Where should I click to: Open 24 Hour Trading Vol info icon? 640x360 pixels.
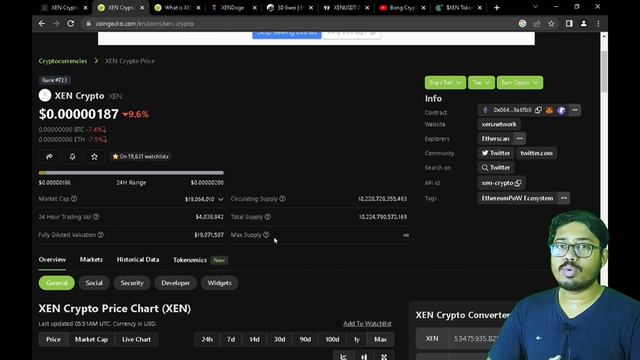(96, 217)
